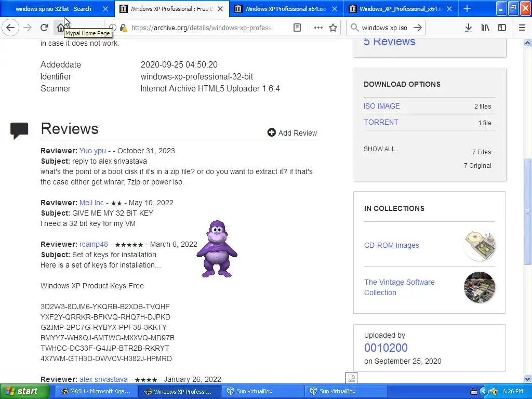Click the 'windows xp iso' search box

(x=384, y=28)
